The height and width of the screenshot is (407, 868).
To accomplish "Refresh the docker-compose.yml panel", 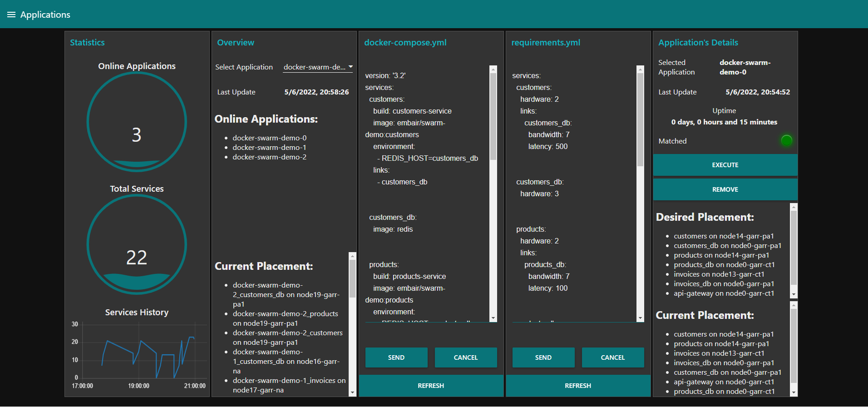I will 431,386.
